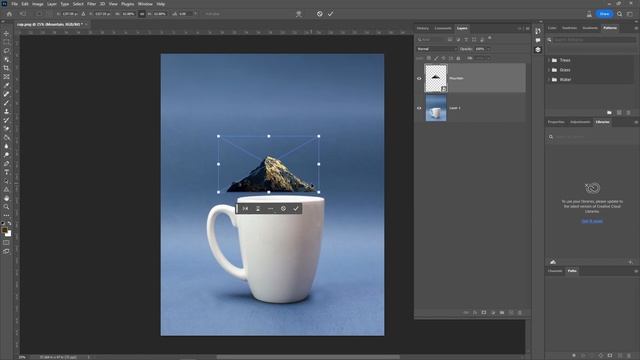Expand the Grass pattern folder

549,70
